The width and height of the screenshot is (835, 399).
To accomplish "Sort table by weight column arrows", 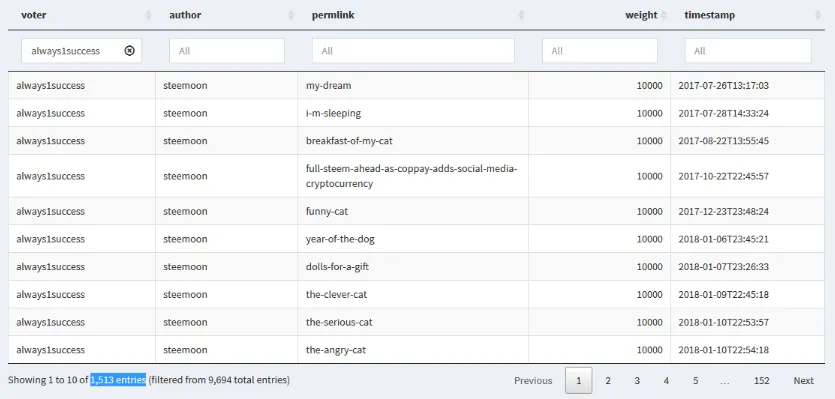I will coord(664,15).
